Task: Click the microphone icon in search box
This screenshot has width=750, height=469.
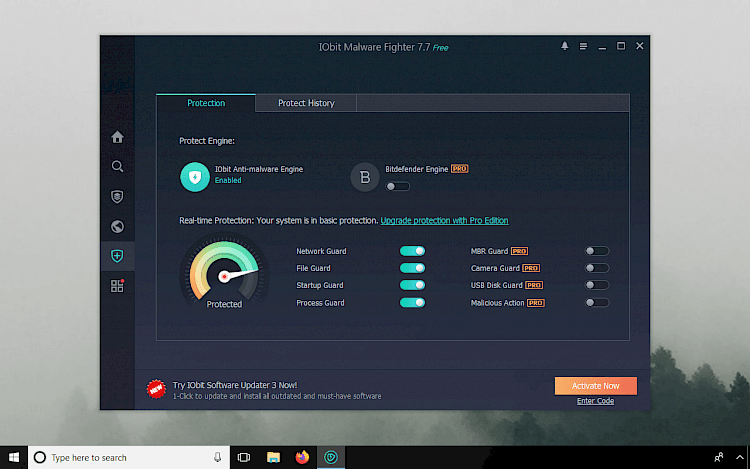Action: tap(217, 458)
